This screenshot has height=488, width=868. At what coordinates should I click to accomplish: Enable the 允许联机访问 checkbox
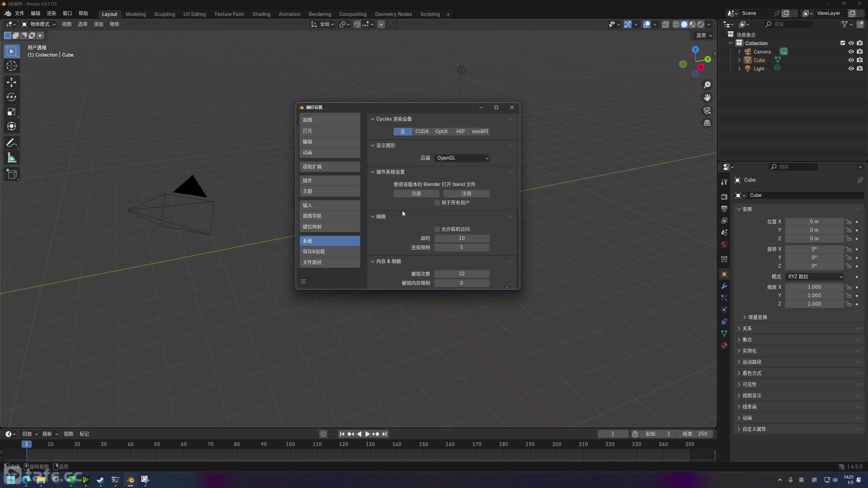coord(437,229)
